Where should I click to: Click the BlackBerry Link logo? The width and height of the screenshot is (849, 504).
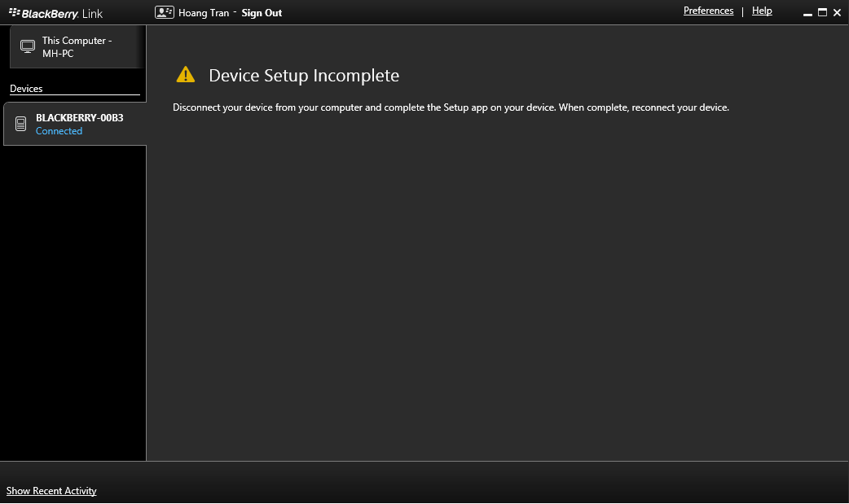(x=55, y=14)
